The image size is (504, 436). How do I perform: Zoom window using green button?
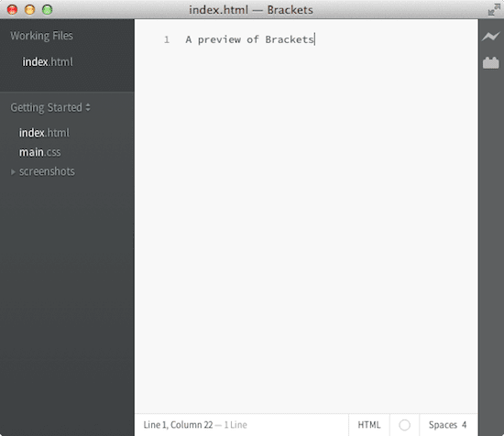[x=48, y=10]
